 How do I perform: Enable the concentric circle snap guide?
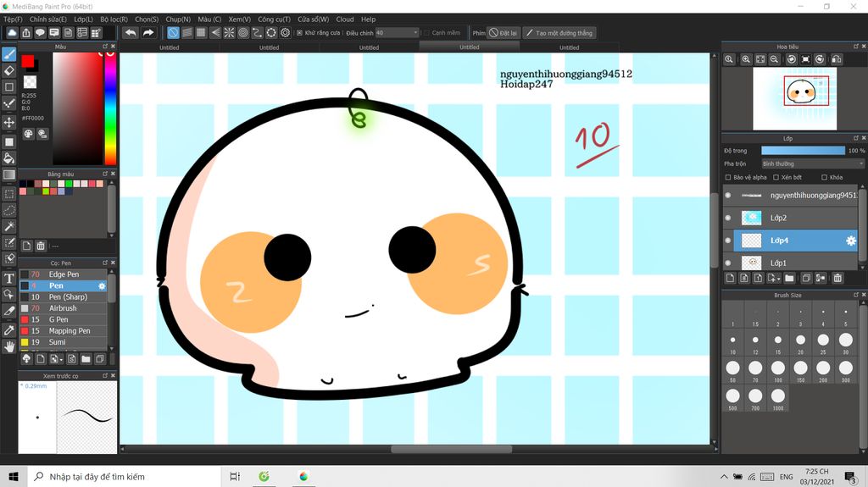click(x=243, y=33)
